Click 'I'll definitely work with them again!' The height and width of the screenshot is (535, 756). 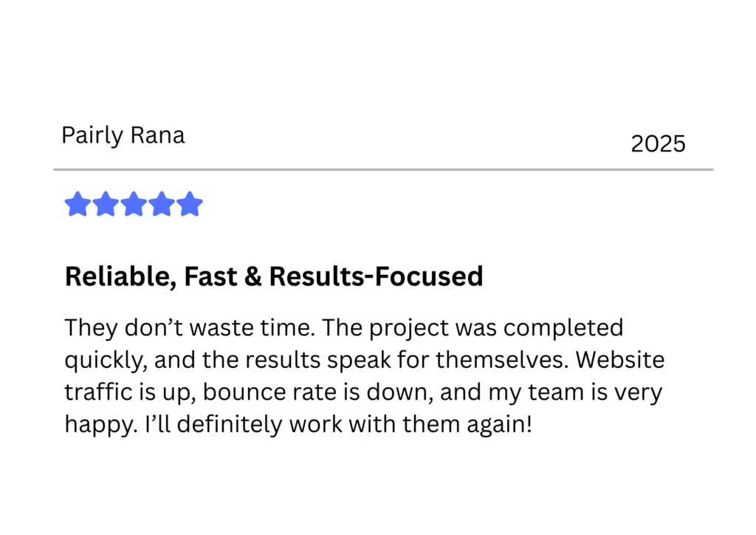338,425
